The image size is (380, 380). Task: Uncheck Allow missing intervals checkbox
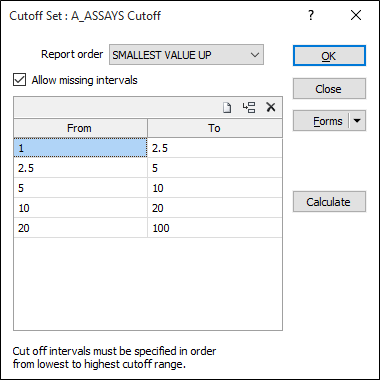[19, 80]
